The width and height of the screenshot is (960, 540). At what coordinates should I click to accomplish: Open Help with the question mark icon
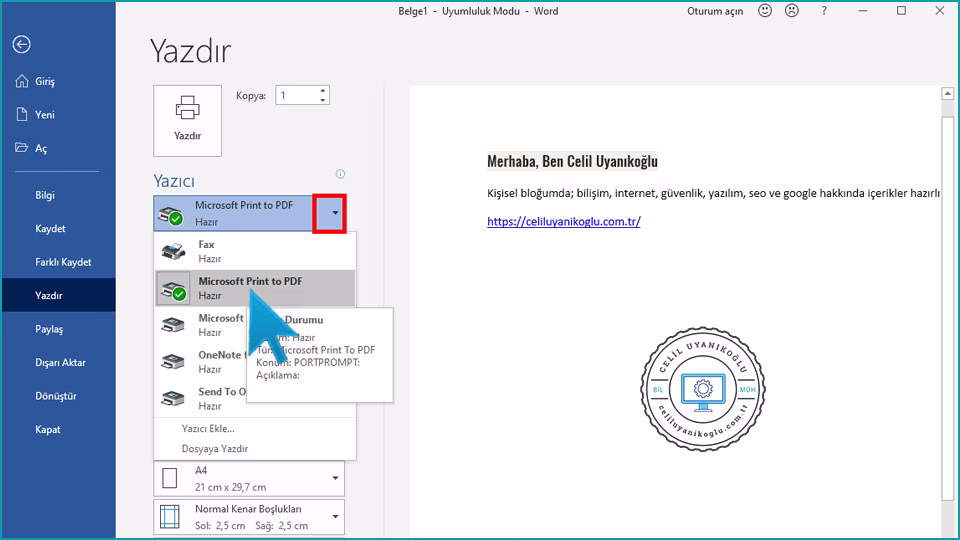pyautogui.click(x=824, y=10)
